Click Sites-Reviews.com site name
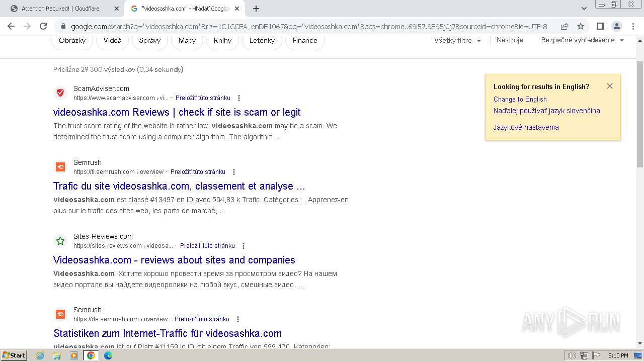The width and height of the screenshot is (644, 362). pyautogui.click(x=103, y=236)
